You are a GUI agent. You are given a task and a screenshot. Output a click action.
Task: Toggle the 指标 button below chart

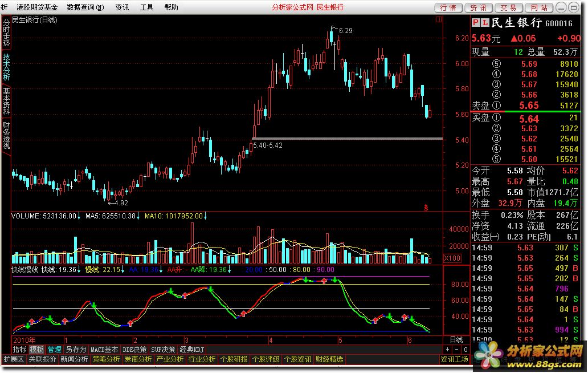tap(19, 350)
